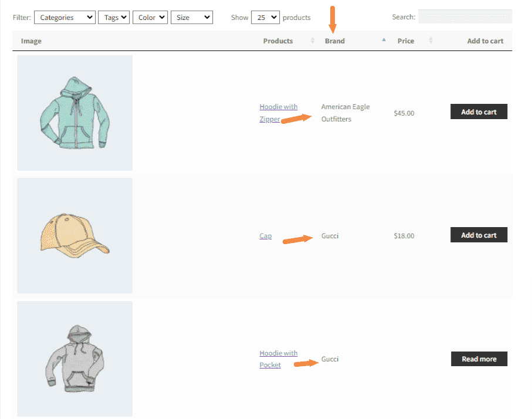This screenshot has width=532, height=419.
Task: Click the Image column header
Action: click(31, 41)
